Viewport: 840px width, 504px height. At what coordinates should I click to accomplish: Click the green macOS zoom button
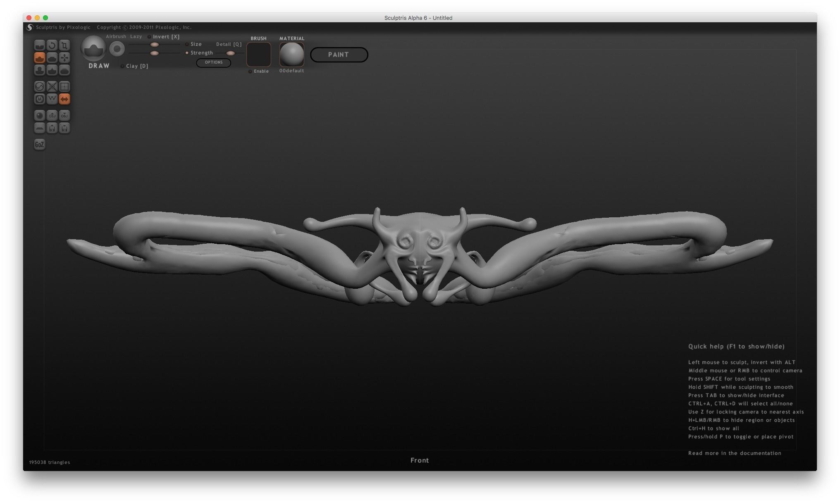tap(45, 18)
